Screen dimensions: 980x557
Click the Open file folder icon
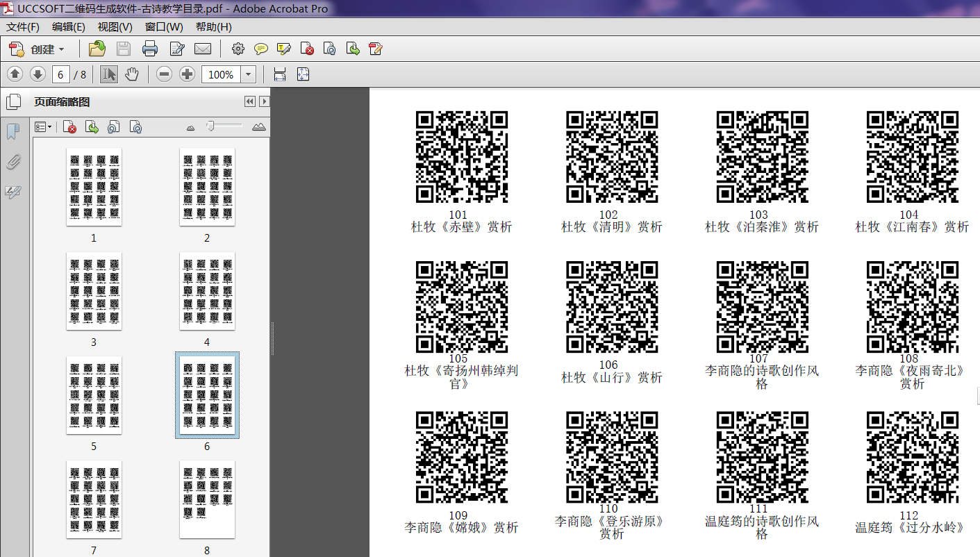pos(97,49)
